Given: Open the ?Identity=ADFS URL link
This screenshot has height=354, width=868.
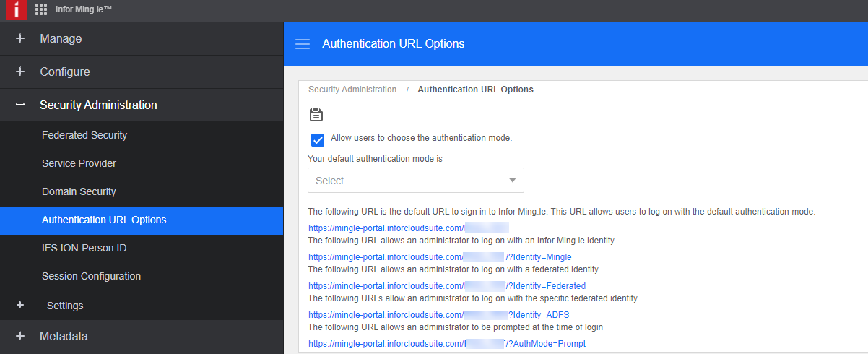Looking at the screenshot, I should 439,315.
